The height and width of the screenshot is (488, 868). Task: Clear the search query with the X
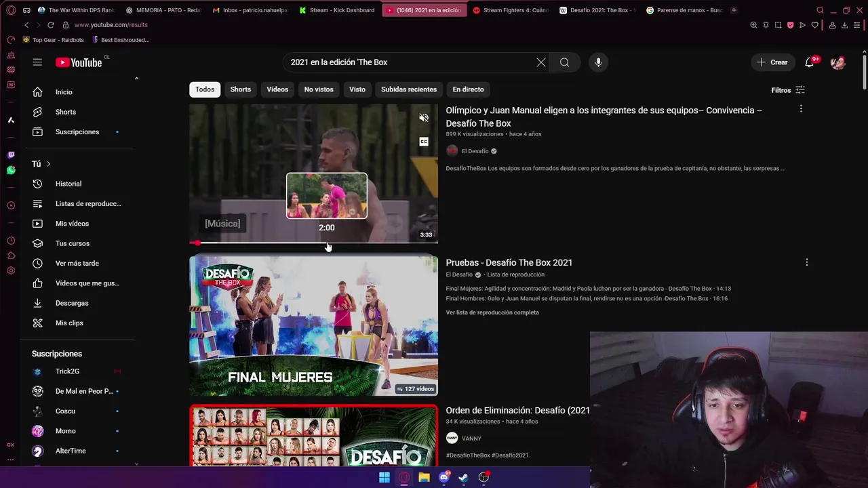(540, 62)
